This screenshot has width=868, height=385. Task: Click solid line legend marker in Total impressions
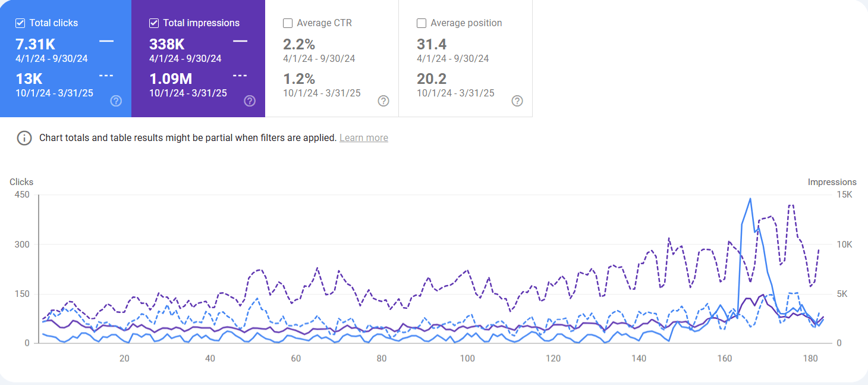click(x=240, y=41)
